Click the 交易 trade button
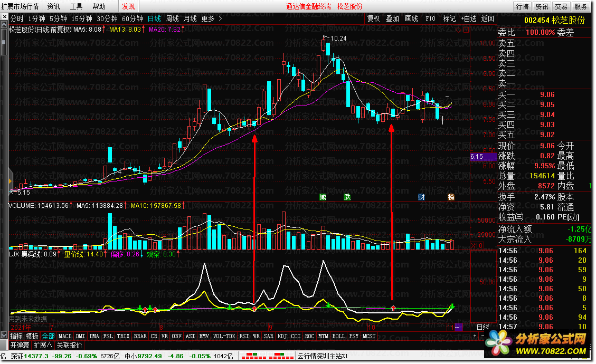The width and height of the screenshot is (596, 364). tap(561, 6)
